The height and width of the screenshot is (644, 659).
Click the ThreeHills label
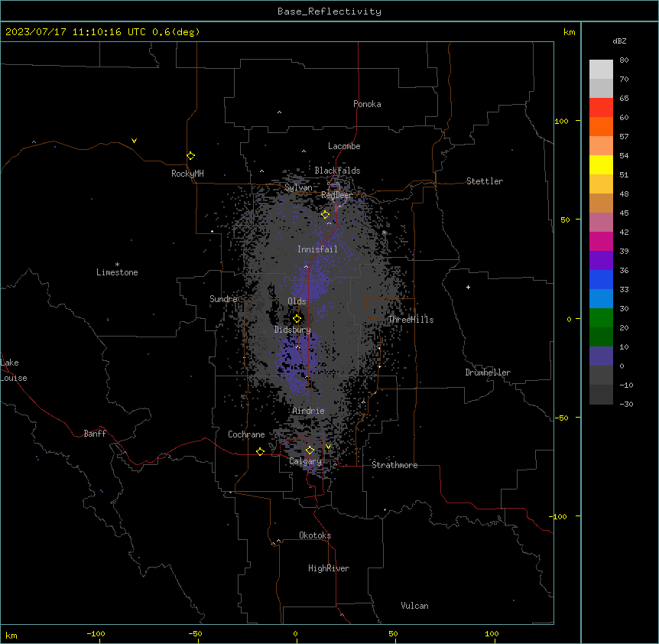pos(411,320)
